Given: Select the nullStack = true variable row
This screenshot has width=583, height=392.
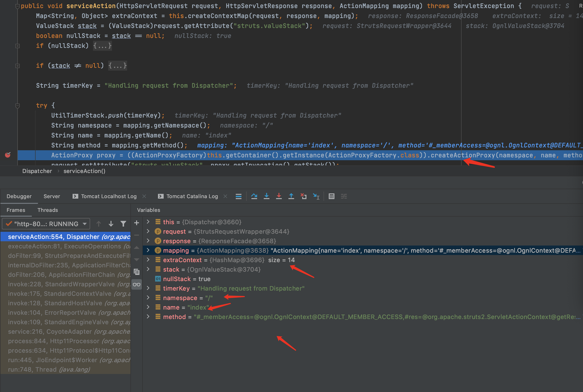Looking at the screenshot, I should point(363,279).
